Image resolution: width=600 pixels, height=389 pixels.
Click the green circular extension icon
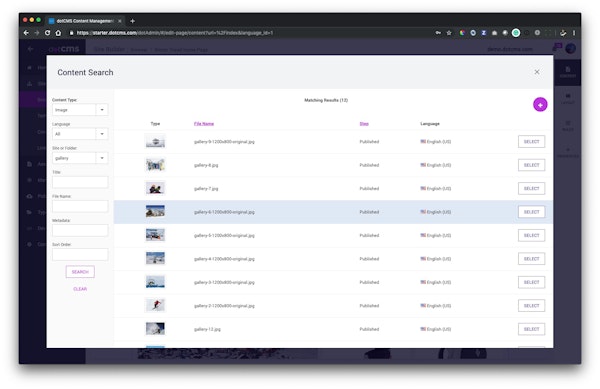click(516, 33)
